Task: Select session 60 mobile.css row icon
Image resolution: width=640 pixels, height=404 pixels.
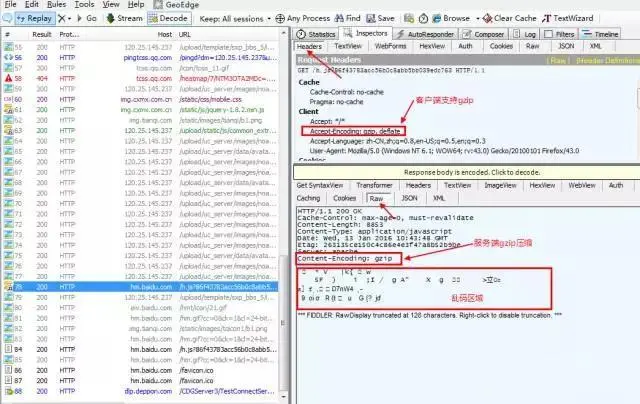Action: click(x=8, y=99)
